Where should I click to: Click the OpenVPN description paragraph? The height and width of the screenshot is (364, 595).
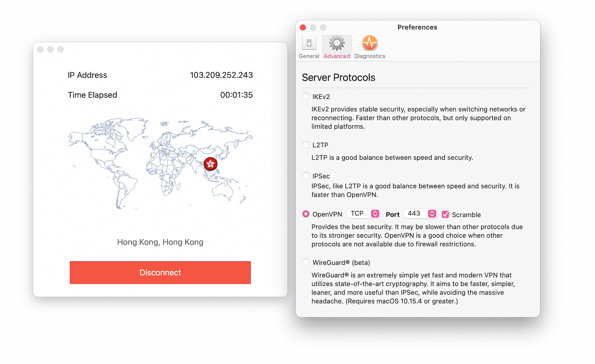pos(417,235)
